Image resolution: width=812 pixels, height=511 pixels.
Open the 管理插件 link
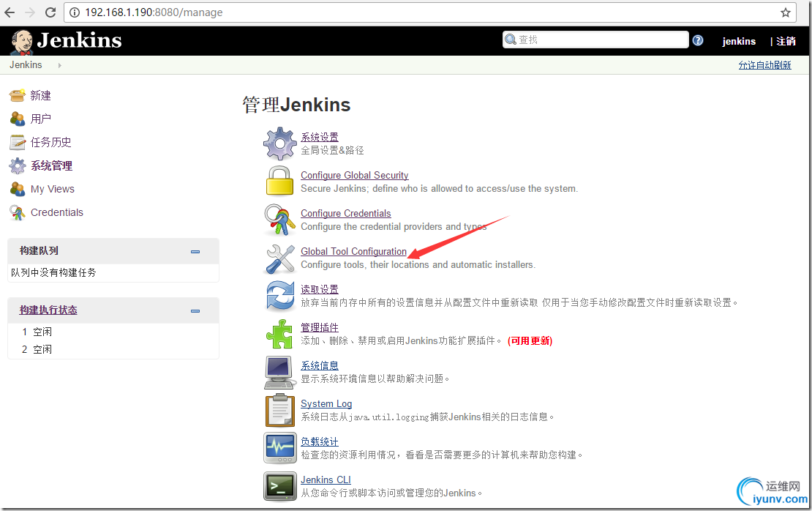[x=320, y=327]
